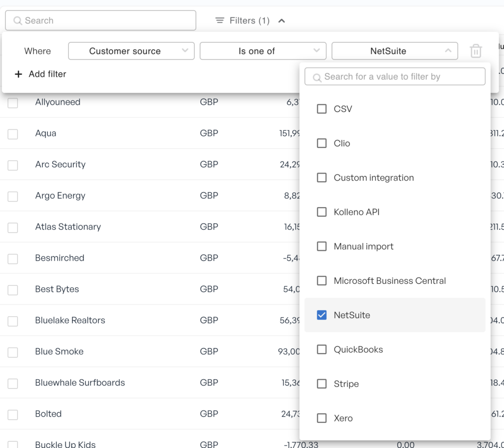Click the plus icon beside Add filter
This screenshot has height=448, width=504.
pyautogui.click(x=19, y=74)
